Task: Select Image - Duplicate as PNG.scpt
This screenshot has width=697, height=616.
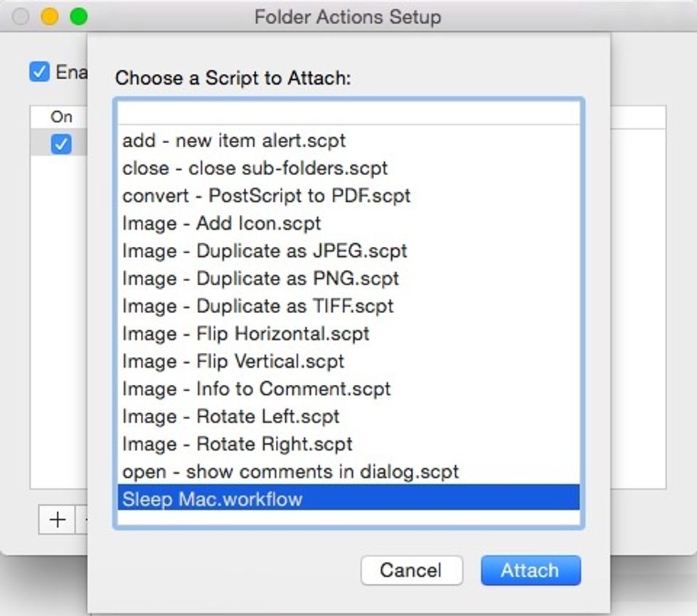Action: coord(260,279)
